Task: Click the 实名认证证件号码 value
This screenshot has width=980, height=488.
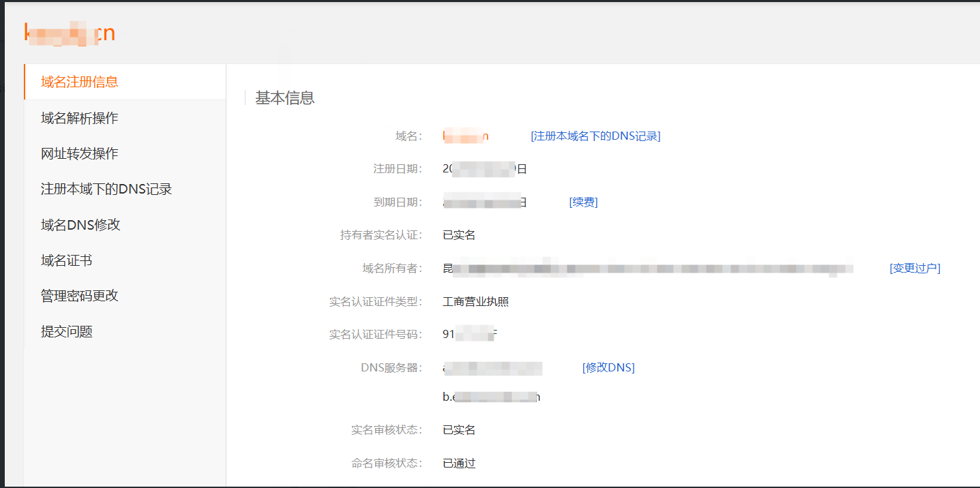Action: (x=470, y=334)
